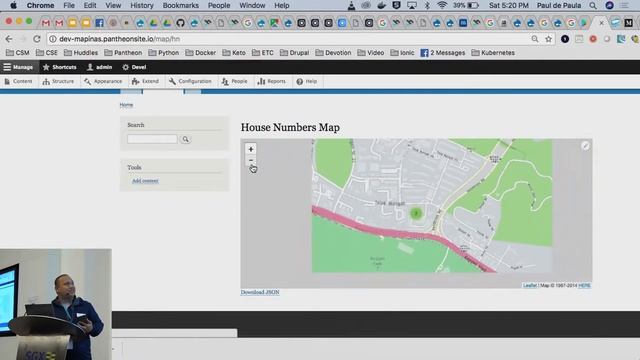
Task: Open the Notification Center icon in menu bar
Action: point(624,5)
